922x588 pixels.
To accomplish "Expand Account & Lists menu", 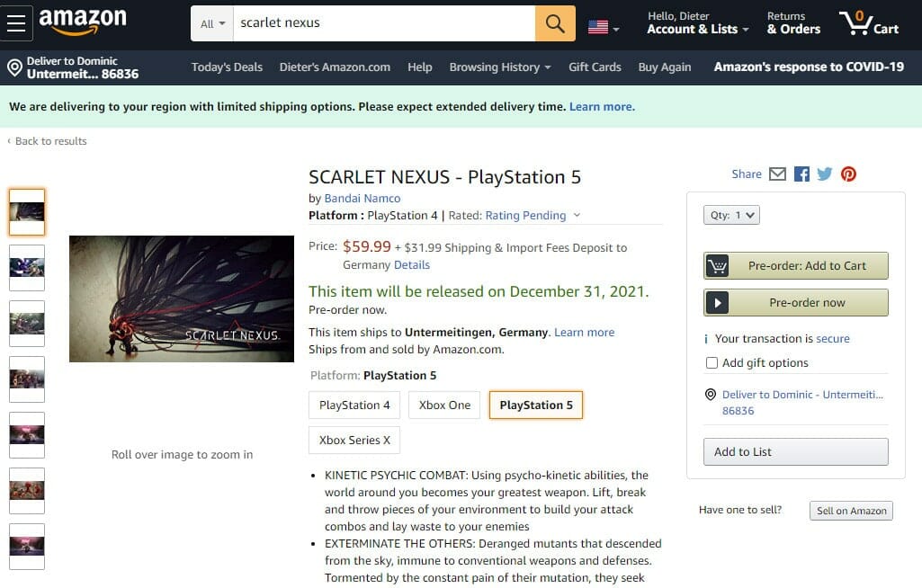I will (x=698, y=23).
